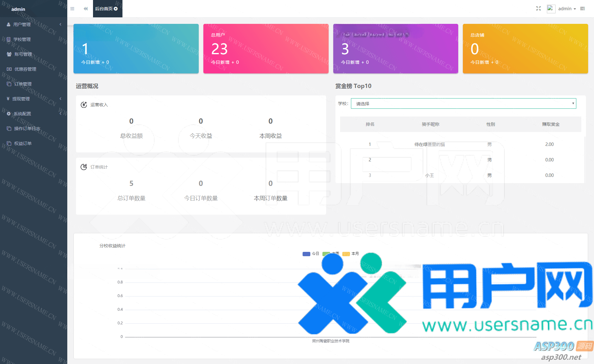Expand 系统配置 sidebar menu
This screenshot has height=364, width=594.
22,114
